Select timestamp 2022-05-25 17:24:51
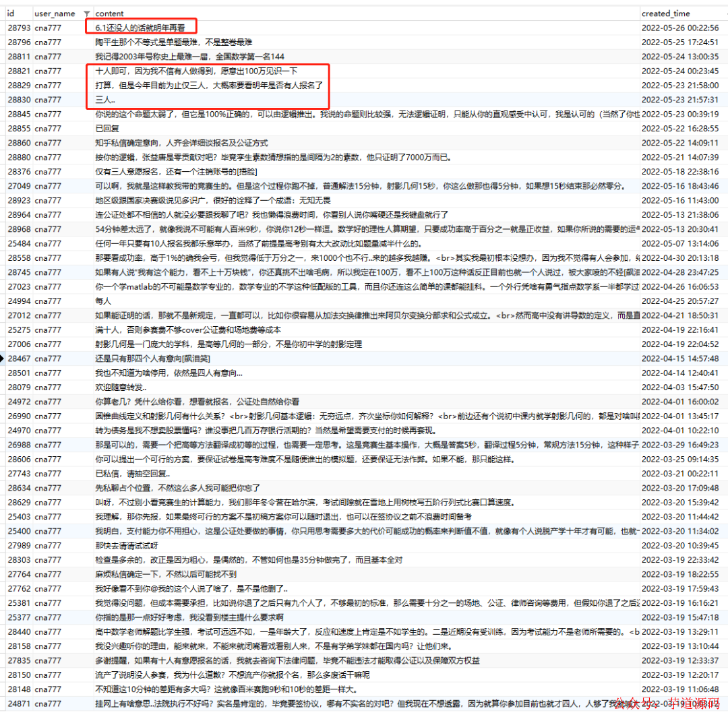This screenshot has width=728, height=717. tap(680, 42)
